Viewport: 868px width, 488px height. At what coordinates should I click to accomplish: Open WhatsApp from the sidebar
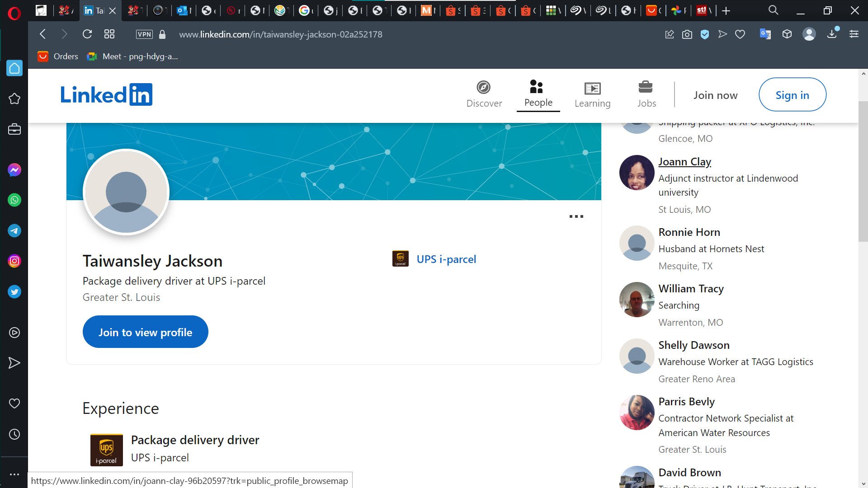tap(14, 200)
